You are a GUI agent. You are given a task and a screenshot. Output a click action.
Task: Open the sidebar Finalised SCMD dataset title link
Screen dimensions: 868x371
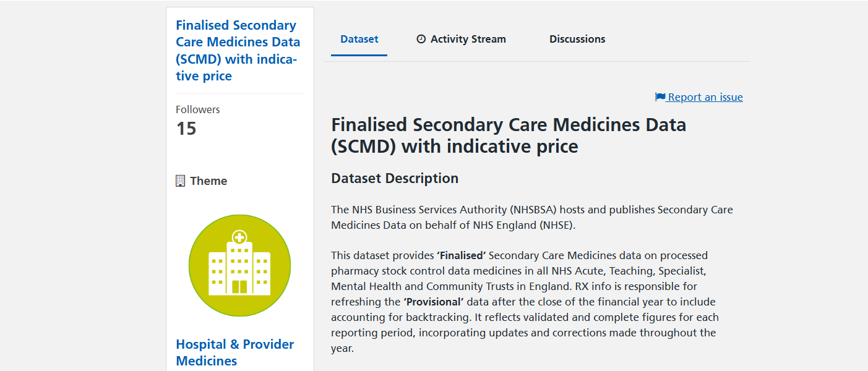[238, 51]
